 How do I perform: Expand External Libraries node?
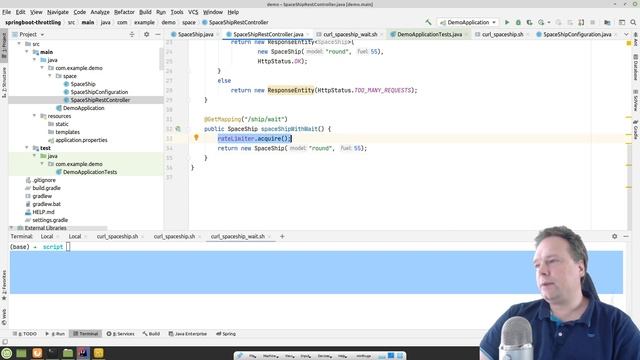(11, 228)
